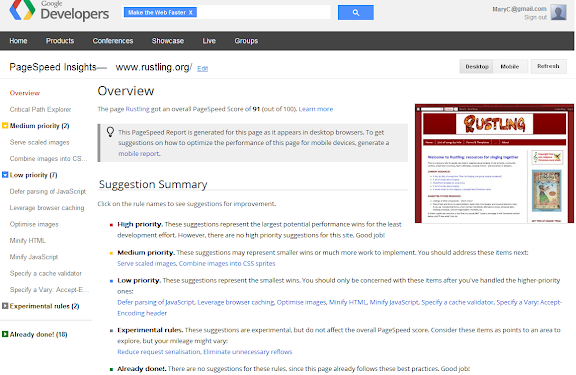The height and width of the screenshot is (375, 576).
Task: Click Defer parsing of JavaScript summary link
Action: click(156, 302)
